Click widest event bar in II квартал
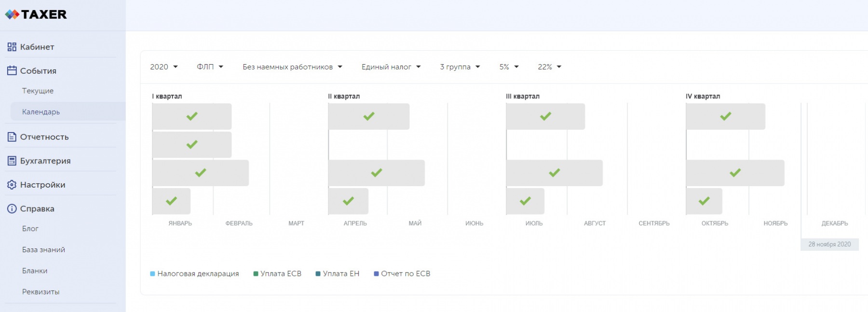Screen dimensions: 868x312 pos(377,173)
